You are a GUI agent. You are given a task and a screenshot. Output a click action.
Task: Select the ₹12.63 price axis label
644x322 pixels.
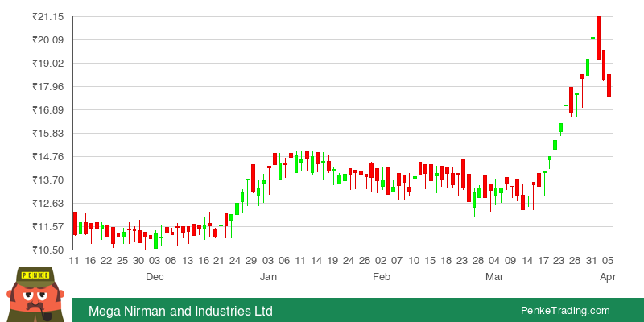pos(48,204)
